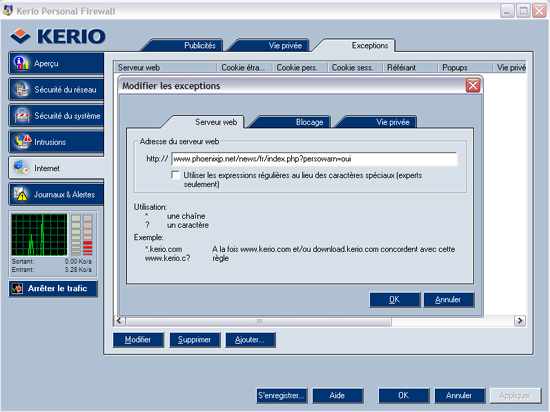Click the web server address field
The width and height of the screenshot is (550, 412).
coord(314,159)
